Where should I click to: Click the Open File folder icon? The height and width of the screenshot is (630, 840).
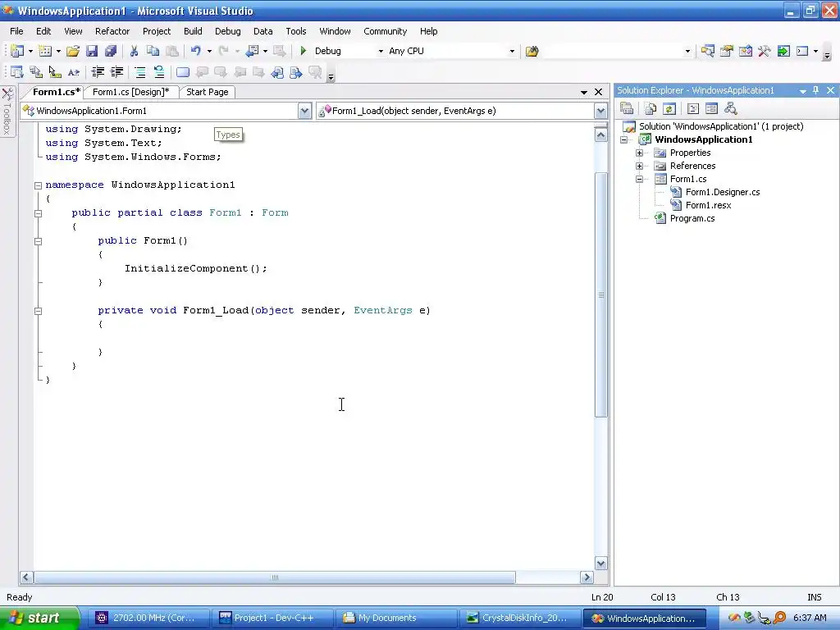[73, 51]
